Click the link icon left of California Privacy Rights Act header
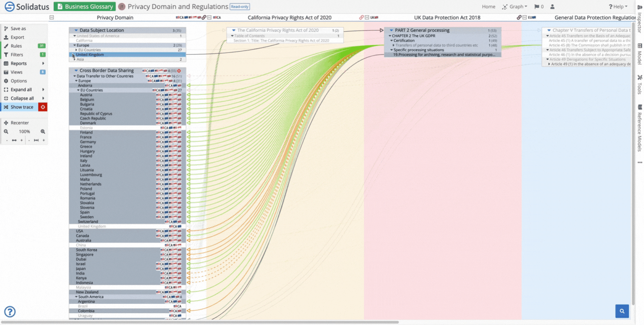 (204, 17)
